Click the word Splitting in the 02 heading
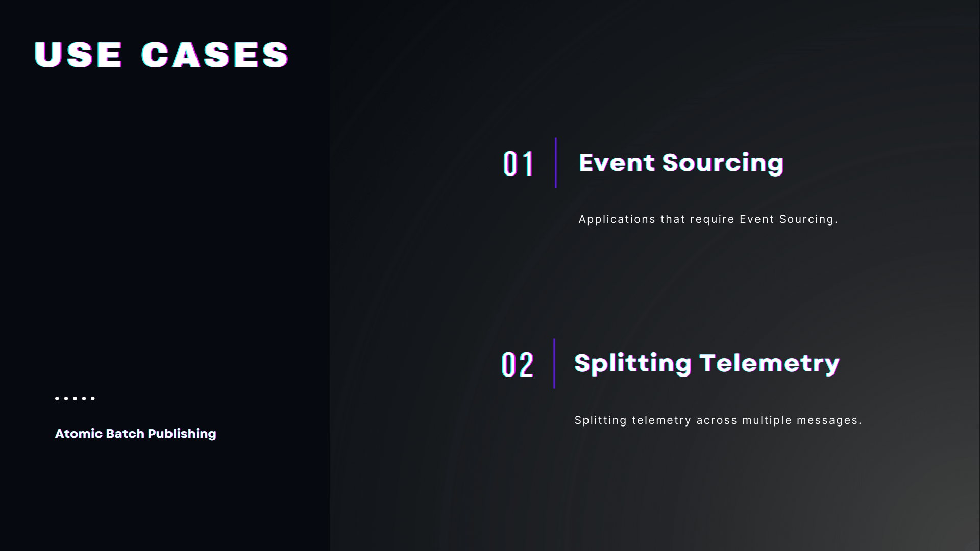This screenshot has height=551, width=980. point(633,364)
